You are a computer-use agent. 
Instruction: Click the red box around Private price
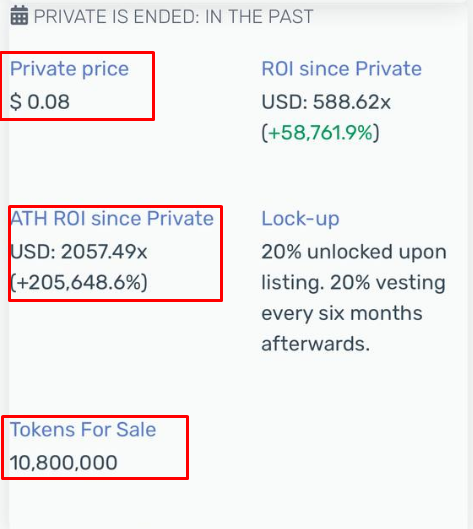(x=77, y=86)
